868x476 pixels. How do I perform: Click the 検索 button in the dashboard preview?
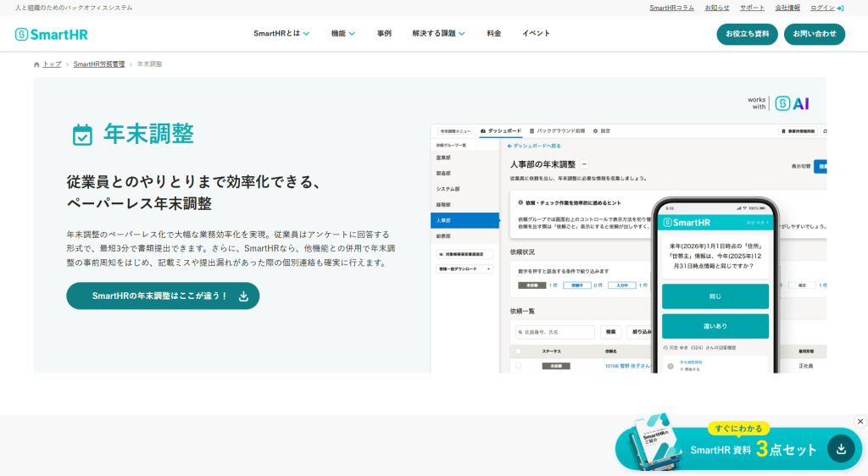[x=610, y=332]
